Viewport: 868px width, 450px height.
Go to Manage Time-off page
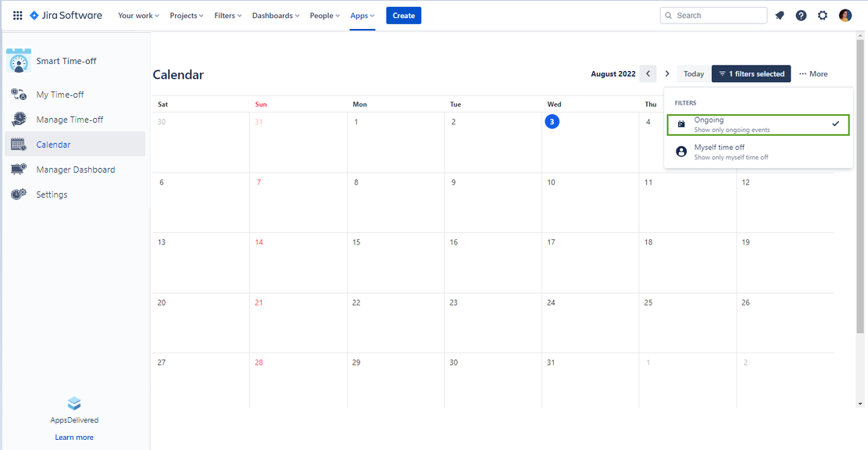(x=70, y=120)
